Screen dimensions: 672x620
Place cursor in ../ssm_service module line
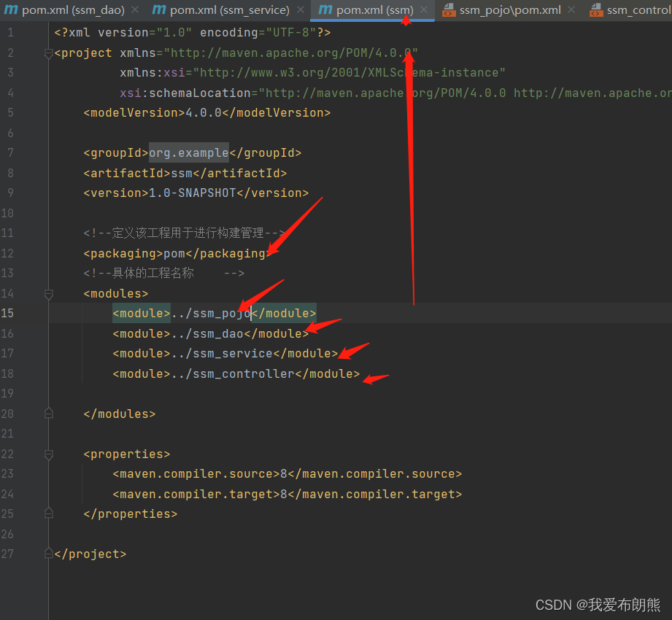coord(225,353)
